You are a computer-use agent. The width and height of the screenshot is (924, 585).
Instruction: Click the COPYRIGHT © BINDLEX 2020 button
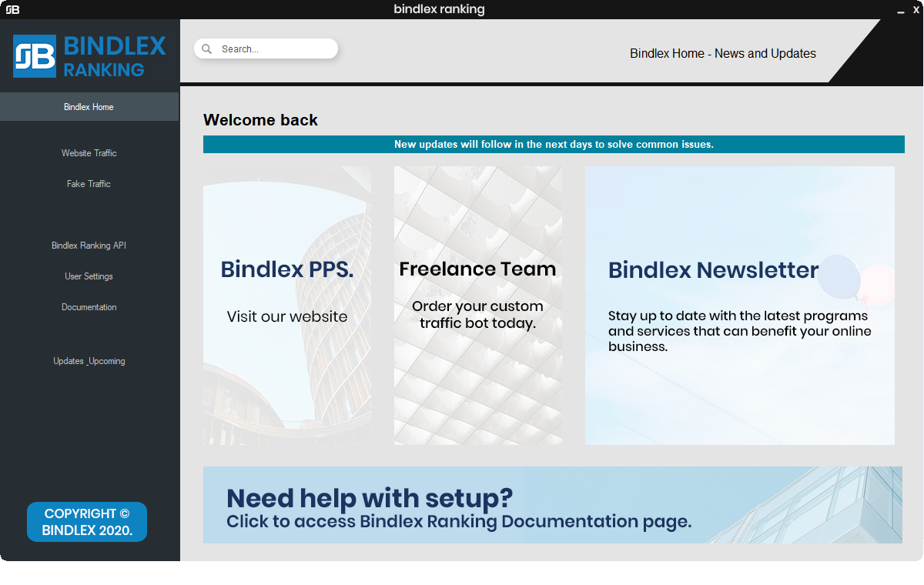[x=86, y=521]
